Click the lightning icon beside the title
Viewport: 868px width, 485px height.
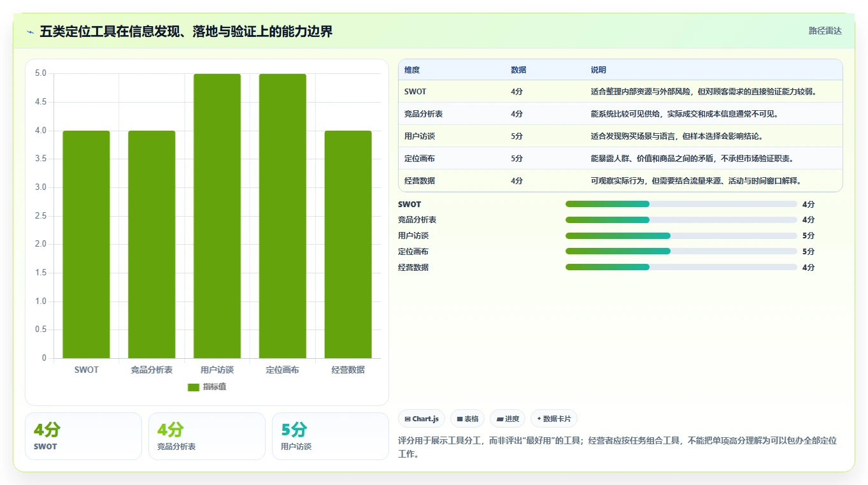coord(30,31)
